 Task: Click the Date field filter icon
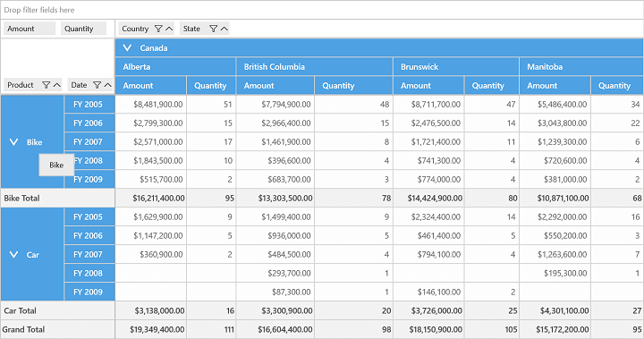(97, 85)
